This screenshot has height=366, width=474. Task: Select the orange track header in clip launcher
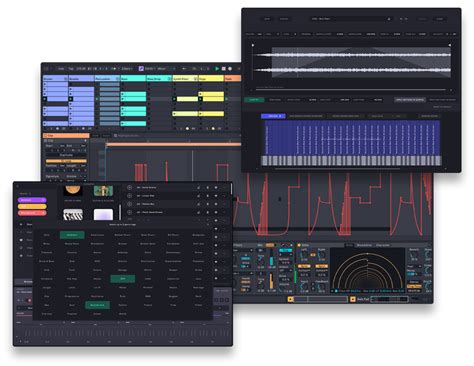coord(233,79)
